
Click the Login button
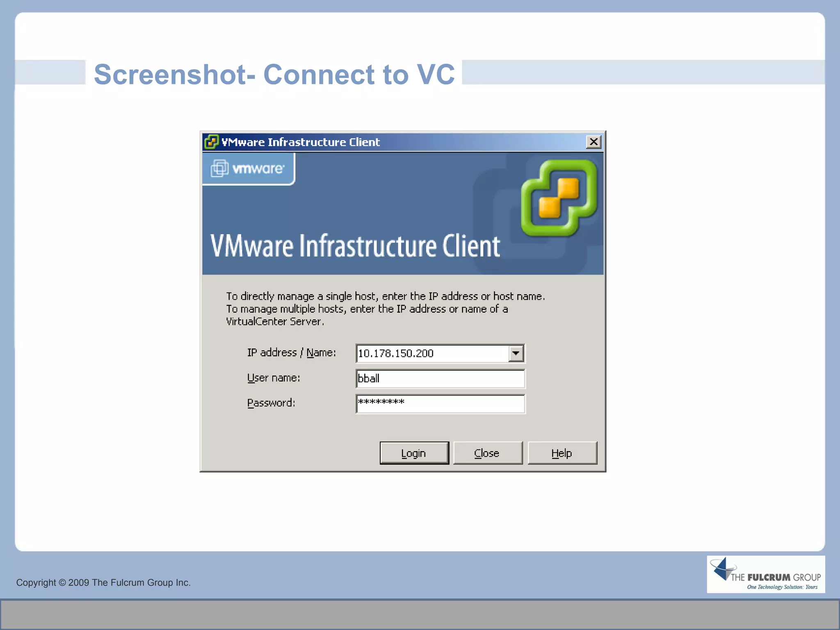(x=414, y=453)
